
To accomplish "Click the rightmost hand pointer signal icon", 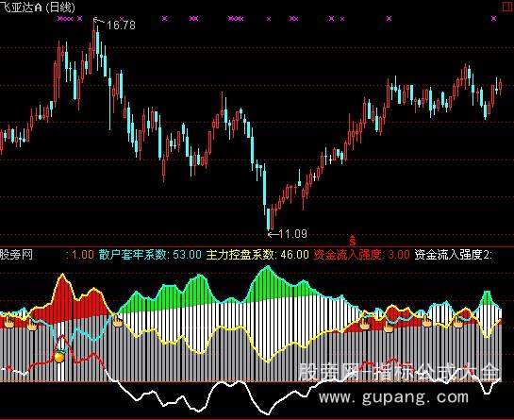I will [x=458, y=322].
